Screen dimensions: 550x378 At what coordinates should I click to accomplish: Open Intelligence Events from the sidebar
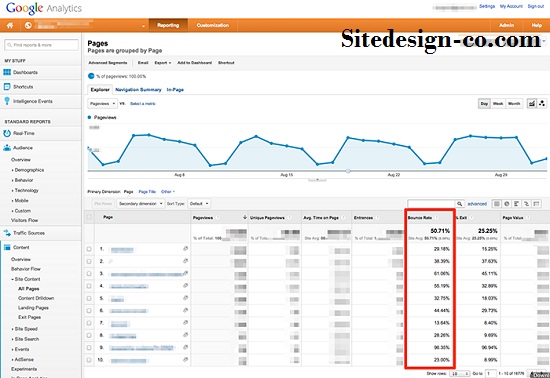pyautogui.click(x=33, y=101)
